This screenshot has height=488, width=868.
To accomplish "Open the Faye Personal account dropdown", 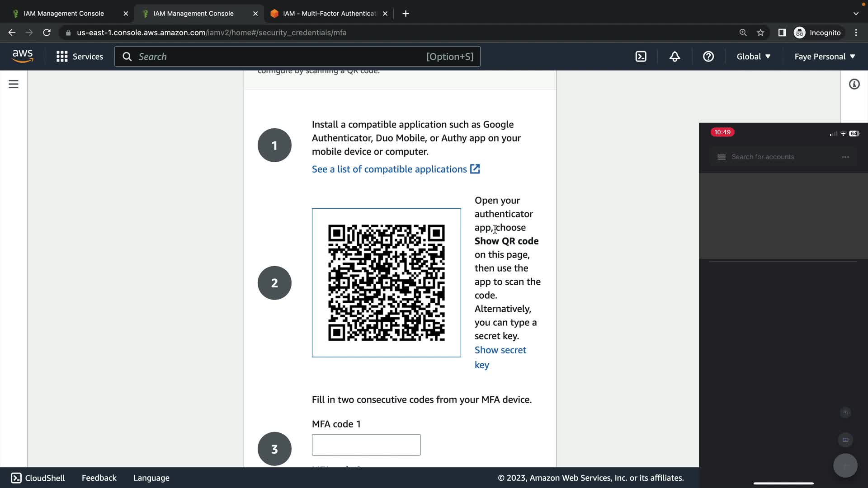I will (x=825, y=56).
